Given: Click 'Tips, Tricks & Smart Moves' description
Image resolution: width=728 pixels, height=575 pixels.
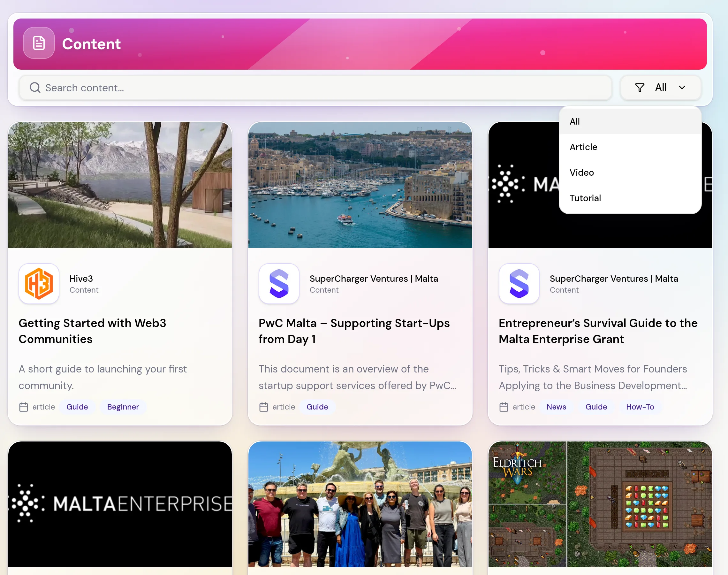Looking at the screenshot, I should tap(593, 377).
